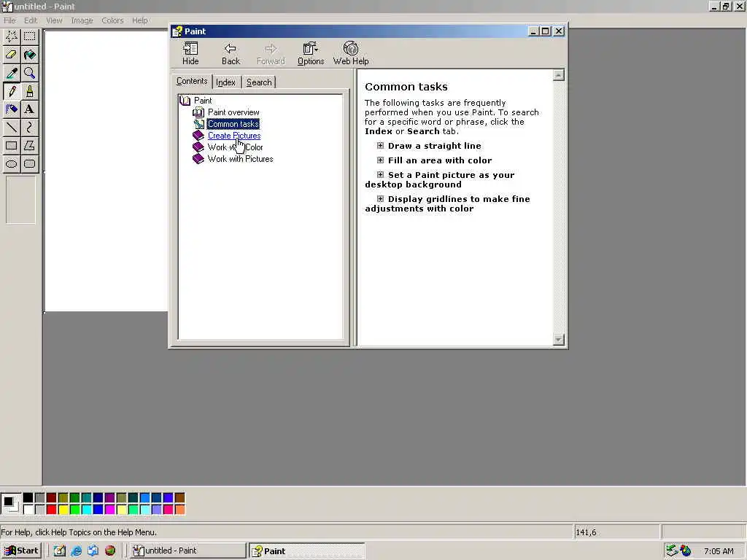Select the rectangular Select tool
Viewport: 747px width, 560px height.
tap(29, 36)
